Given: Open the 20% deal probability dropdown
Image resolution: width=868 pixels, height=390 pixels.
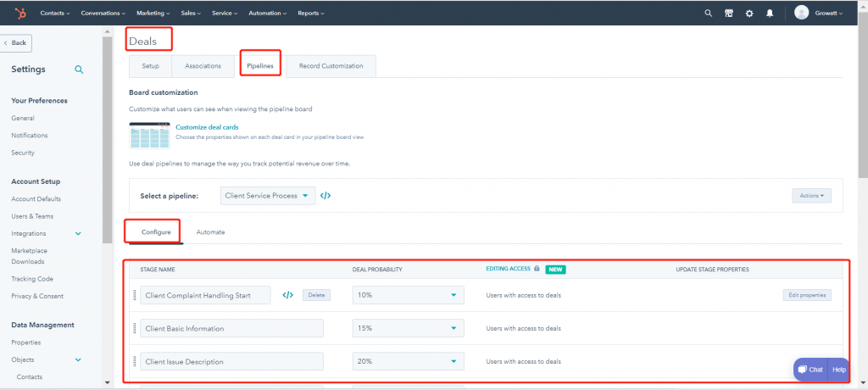Looking at the screenshot, I should 408,362.
